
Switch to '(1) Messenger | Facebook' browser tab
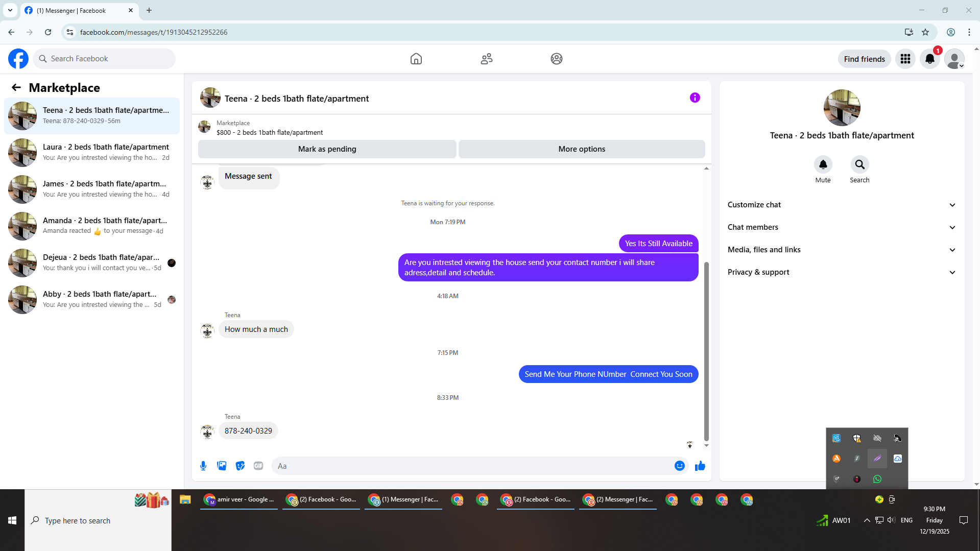click(79, 10)
